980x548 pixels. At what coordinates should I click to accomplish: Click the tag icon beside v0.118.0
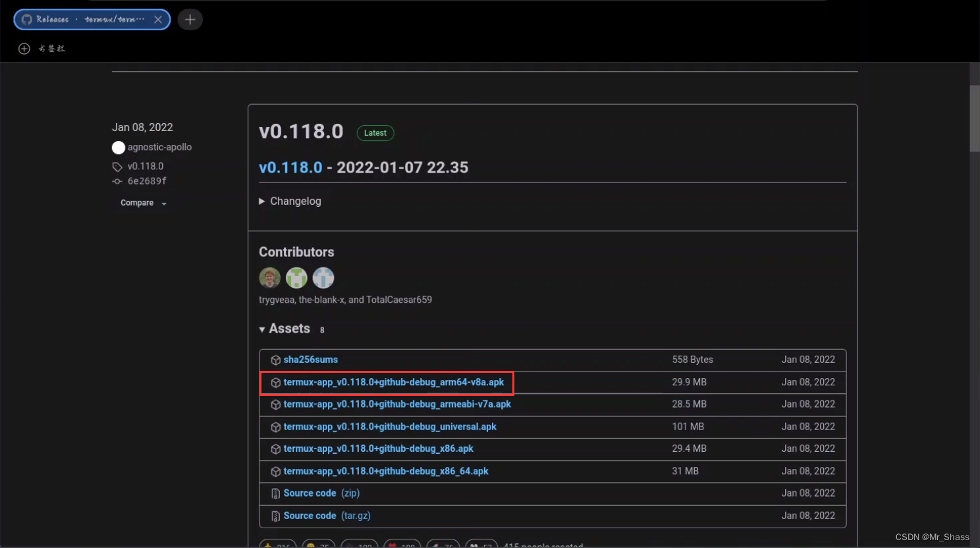[x=117, y=167]
